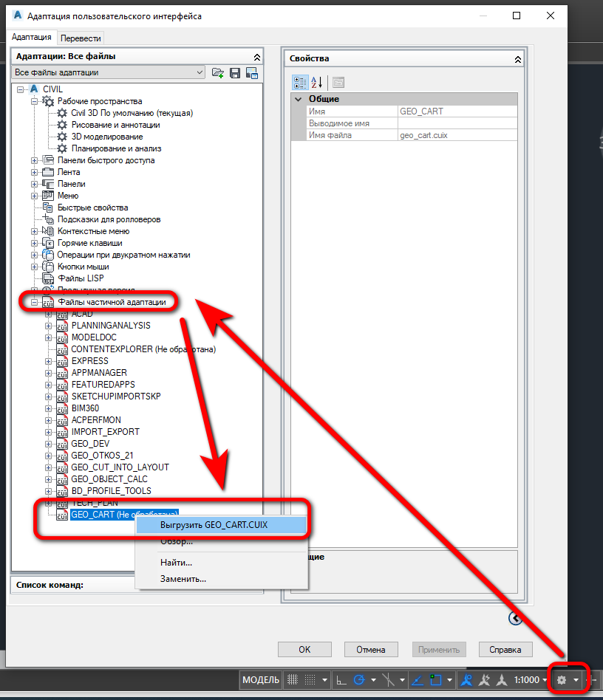
Task: Click the round arrow button below properties
Action: point(515,619)
